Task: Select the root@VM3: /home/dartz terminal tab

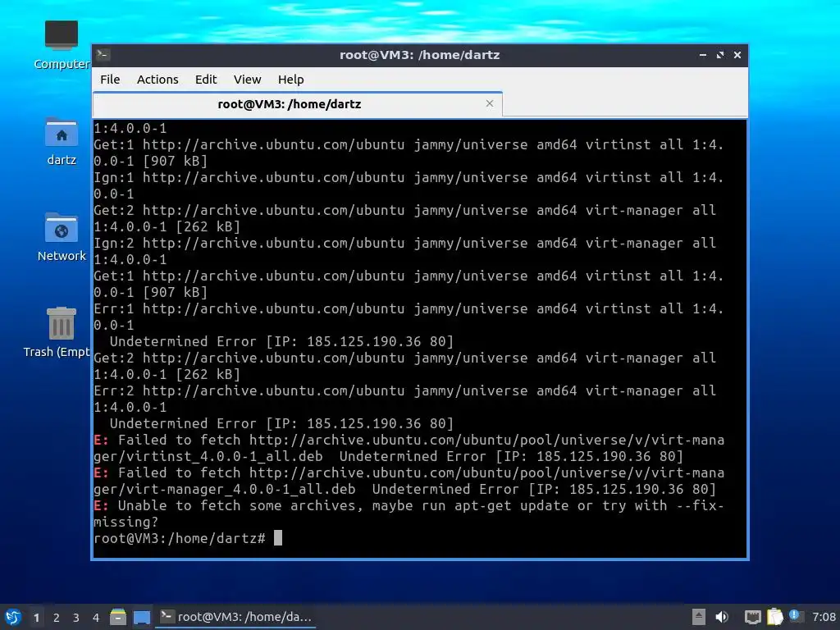Action: (x=297, y=104)
